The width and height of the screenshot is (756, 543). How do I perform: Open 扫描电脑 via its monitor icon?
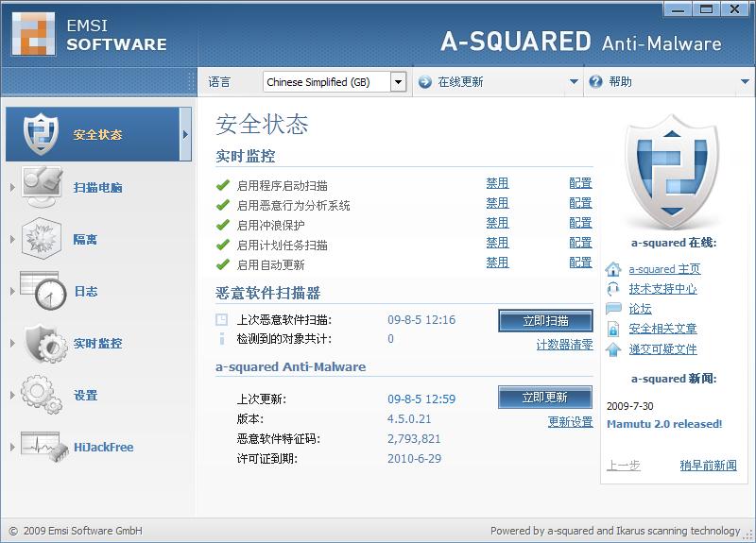(43, 187)
